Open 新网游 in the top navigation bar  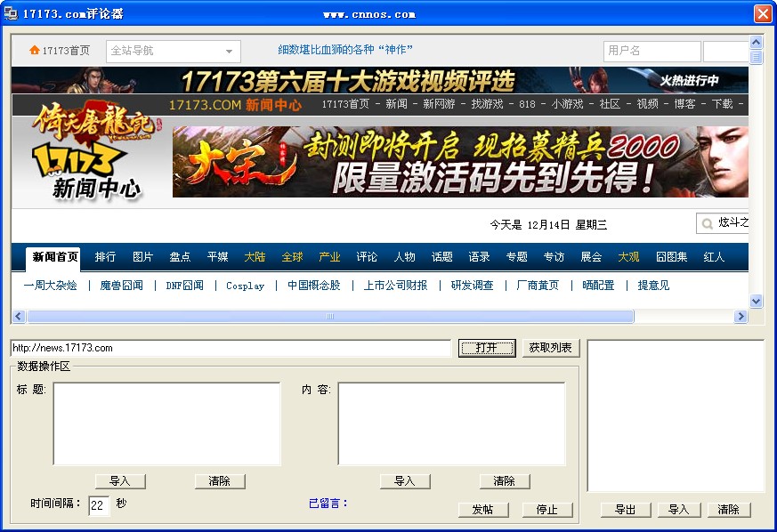(439, 104)
